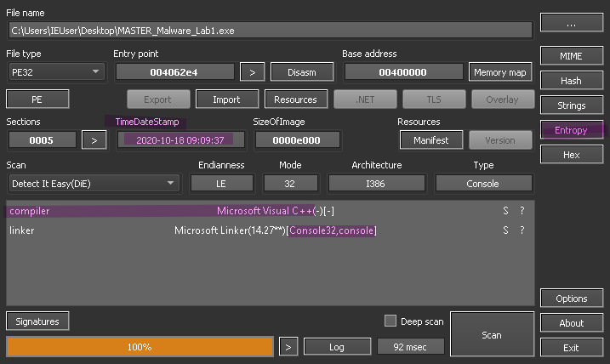Image resolution: width=610 pixels, height=364 pixels.
Task: Open the Memory map
Action: point(500,72)
